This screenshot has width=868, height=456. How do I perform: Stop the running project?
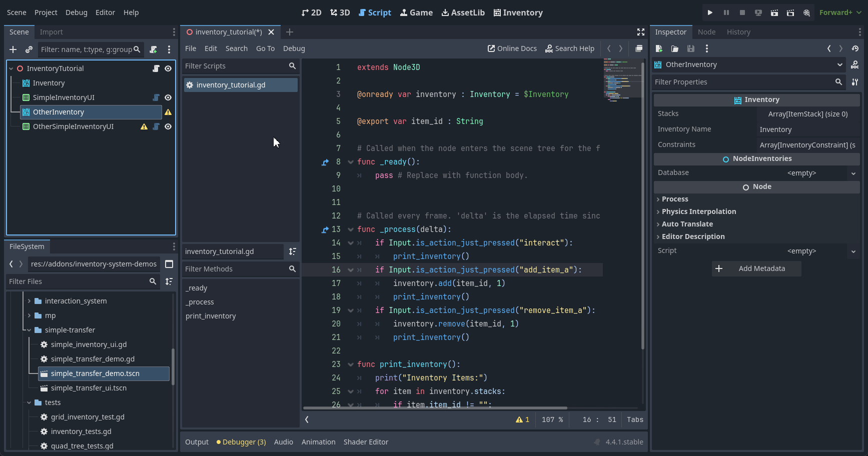point(742,12)
